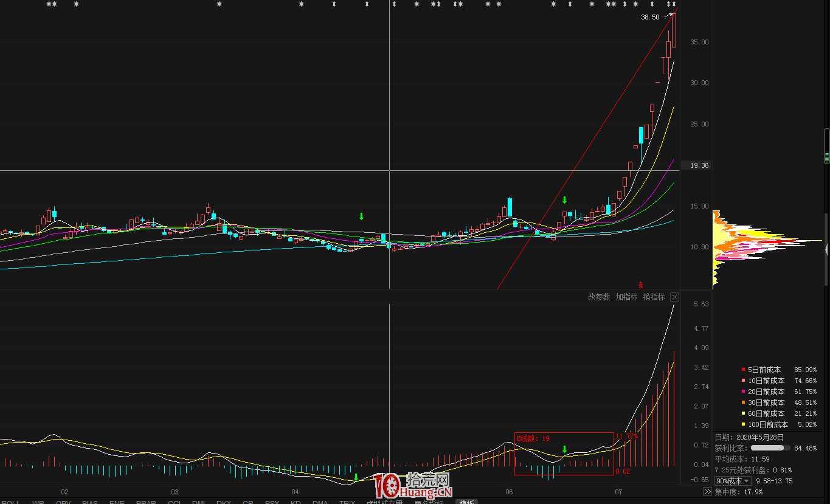
Task: Close the MACD indicator sub-panel
Action: click(x=674, y=297)
